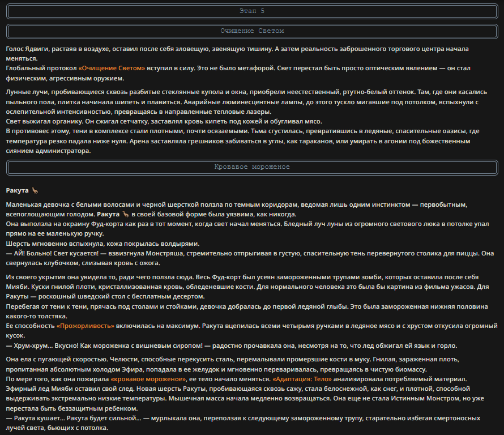Screen dimensions: 504x435
Task: Click the line starting «Голос Ядвиги, растаяв в воздухе»
Action: click(x=237, y=49)
